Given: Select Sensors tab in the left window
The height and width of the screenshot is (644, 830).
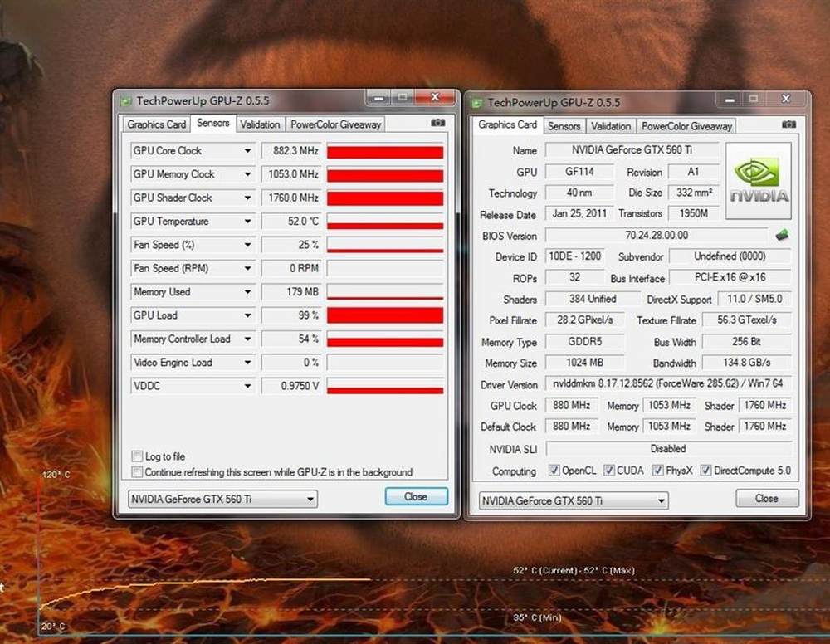Looking at the screenshot, I should point(212,124).
